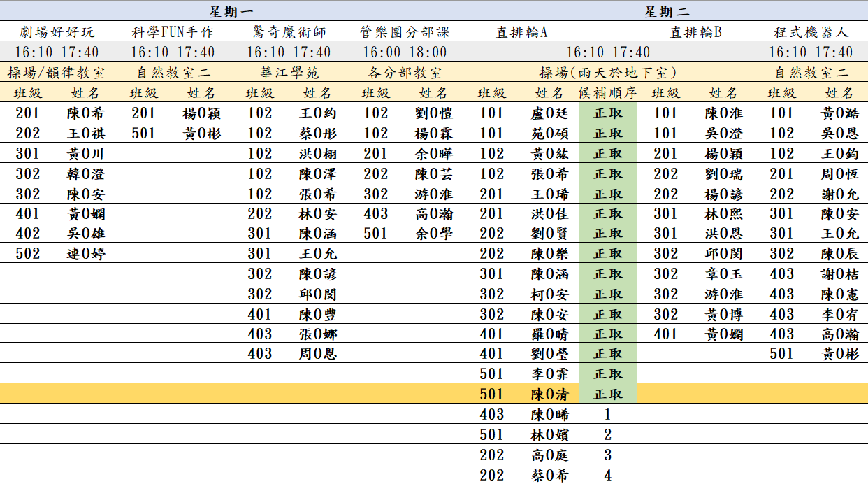The image size is (868, 484).
Task: Click the 候補順序 column header
Action: click(607, 92)
